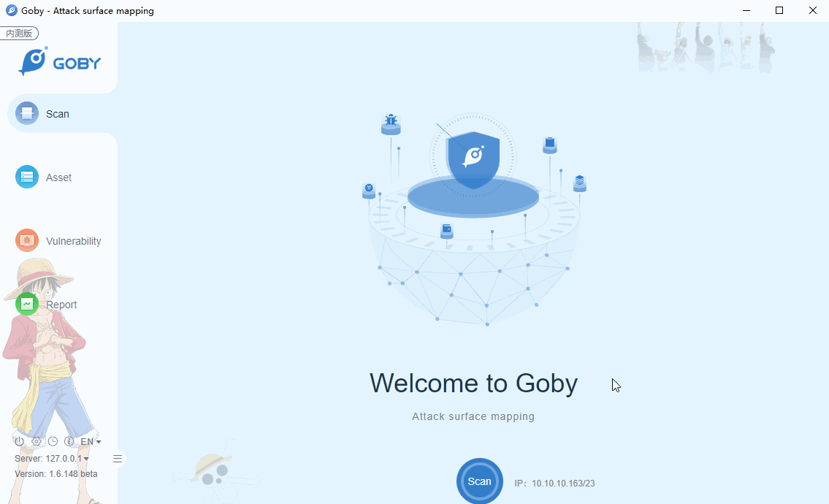Click the GOBY logo
This screenshot has height=504, width=829.
[x=59, y=62]
